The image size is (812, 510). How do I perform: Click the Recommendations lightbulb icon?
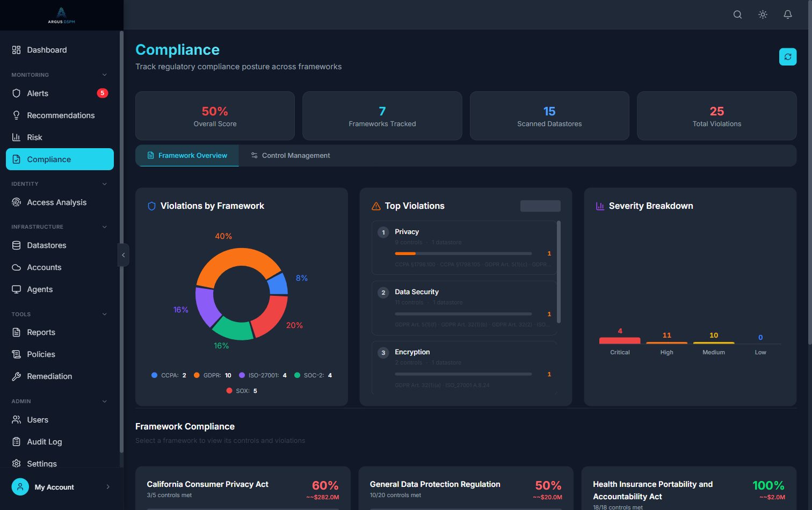pyautogui.click(x=16, y=115)
